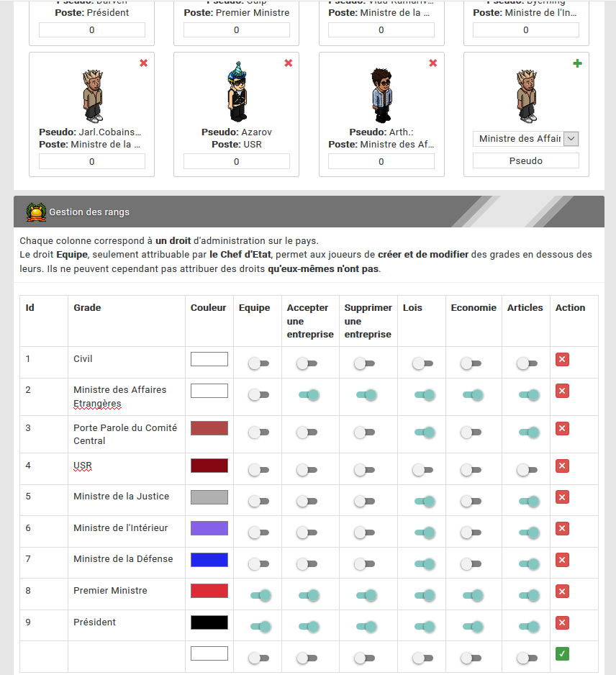Pick color for the new empty grade row

pyautogui.click(x=209, y=653)
